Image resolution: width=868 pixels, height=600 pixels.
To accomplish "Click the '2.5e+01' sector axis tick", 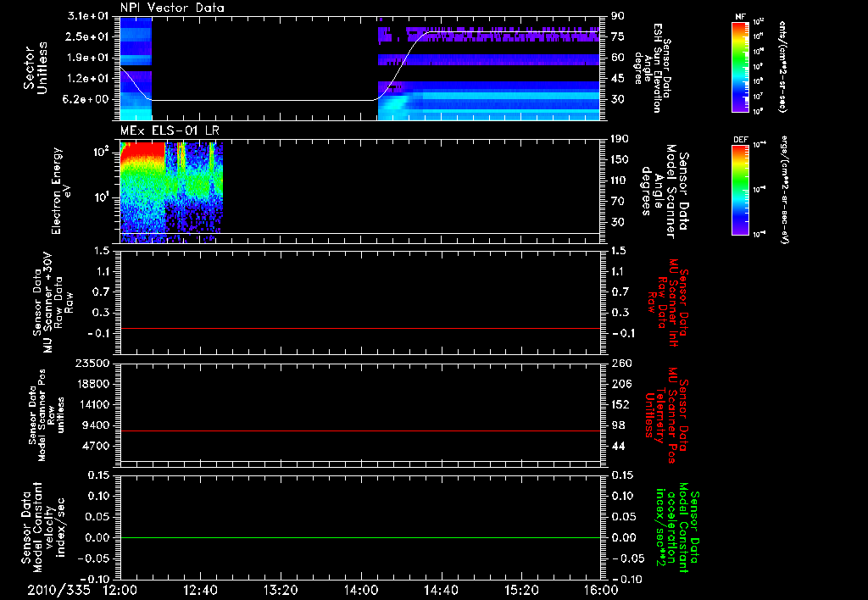I will click(88, 36).
